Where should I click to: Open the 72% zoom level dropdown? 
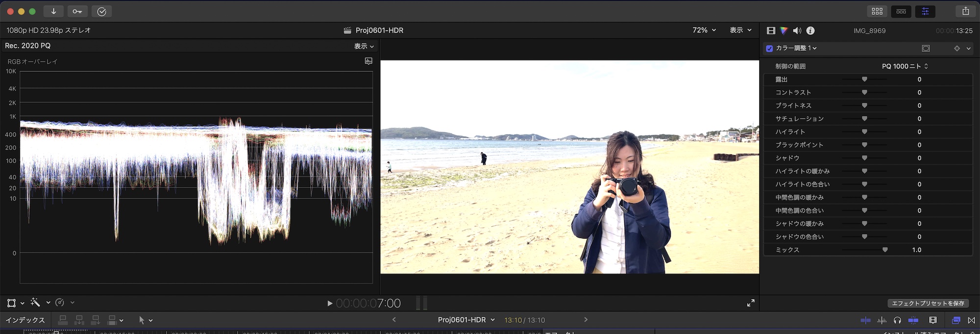[x=704, y=30]
